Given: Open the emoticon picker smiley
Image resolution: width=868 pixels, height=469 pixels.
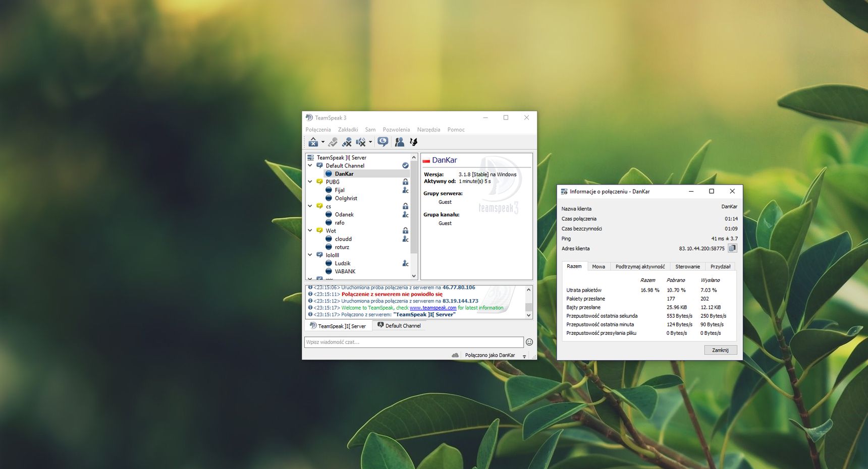Looking at the screenshot, I should (x=529, y=342).
